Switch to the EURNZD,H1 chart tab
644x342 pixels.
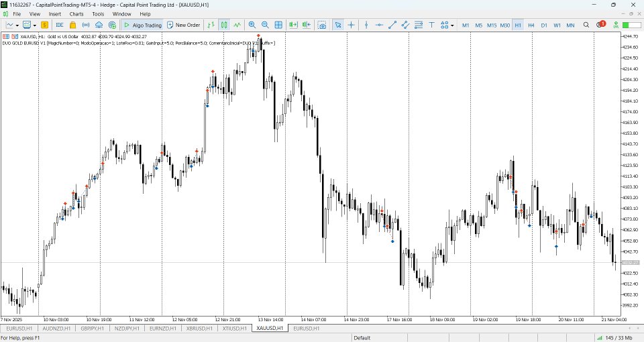coord(162,329)
